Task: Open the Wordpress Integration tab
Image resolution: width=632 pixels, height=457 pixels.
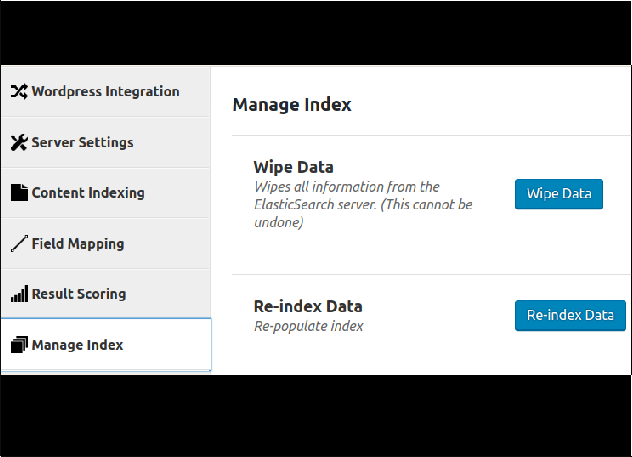Action: (105, 91)
